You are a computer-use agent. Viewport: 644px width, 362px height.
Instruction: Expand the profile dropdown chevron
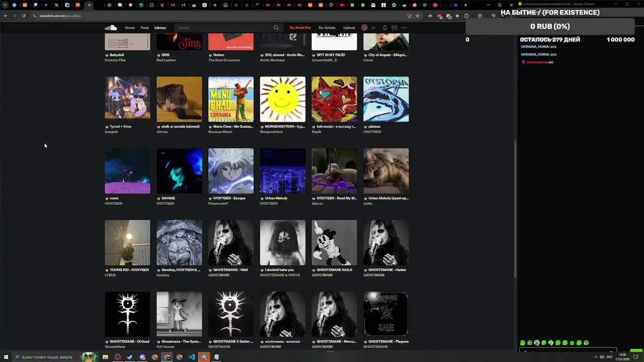(x=373, y=28)
